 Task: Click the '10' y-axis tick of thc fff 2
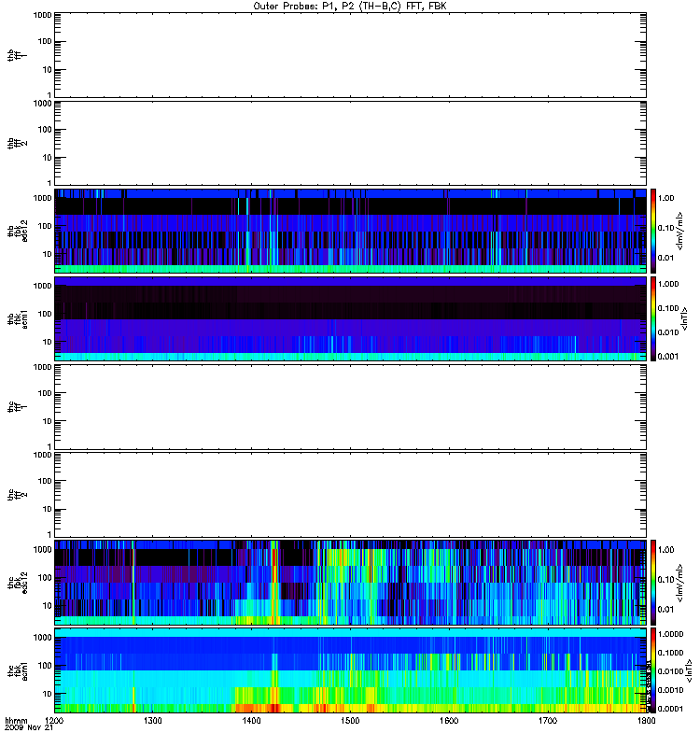pyautogui.click(x=47, y=509)
